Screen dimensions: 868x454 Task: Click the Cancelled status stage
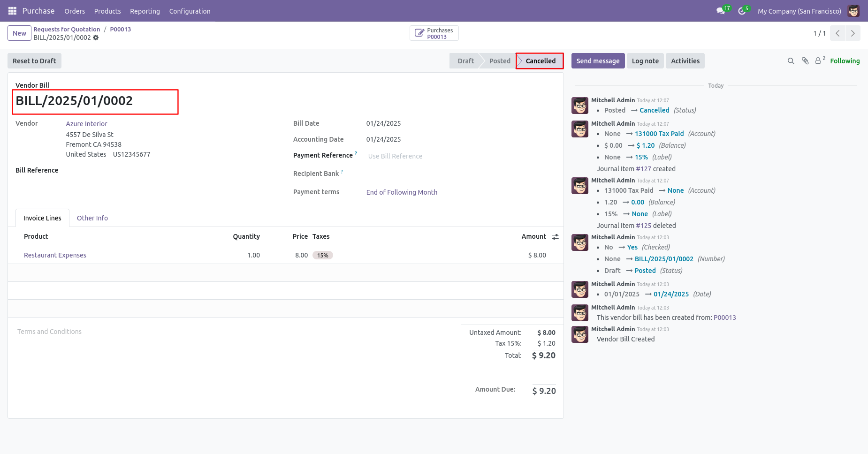540,61
